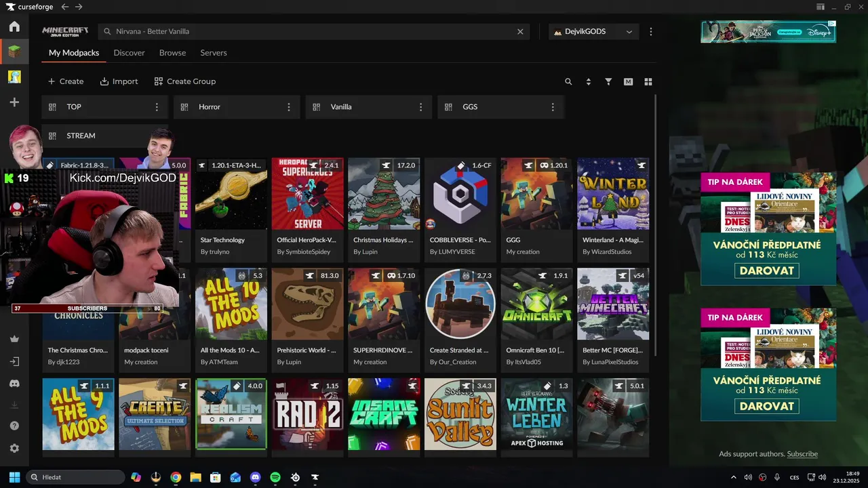Click DAROVAT on the lower ad
Viewport: 868px width, 488px height.
(x=768, y=406)
